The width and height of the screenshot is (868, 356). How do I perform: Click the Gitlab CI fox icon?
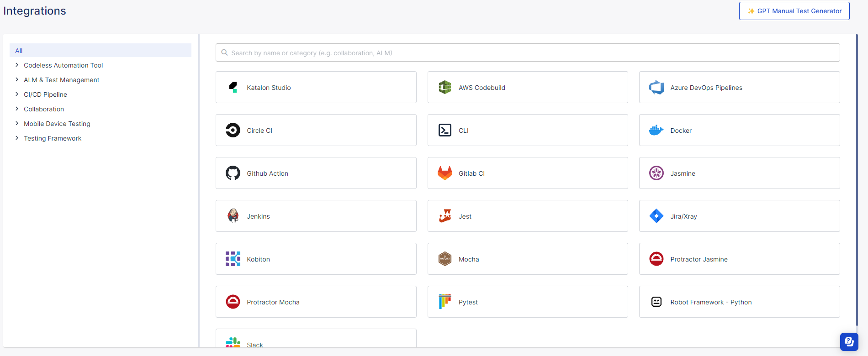click(445, 173)
